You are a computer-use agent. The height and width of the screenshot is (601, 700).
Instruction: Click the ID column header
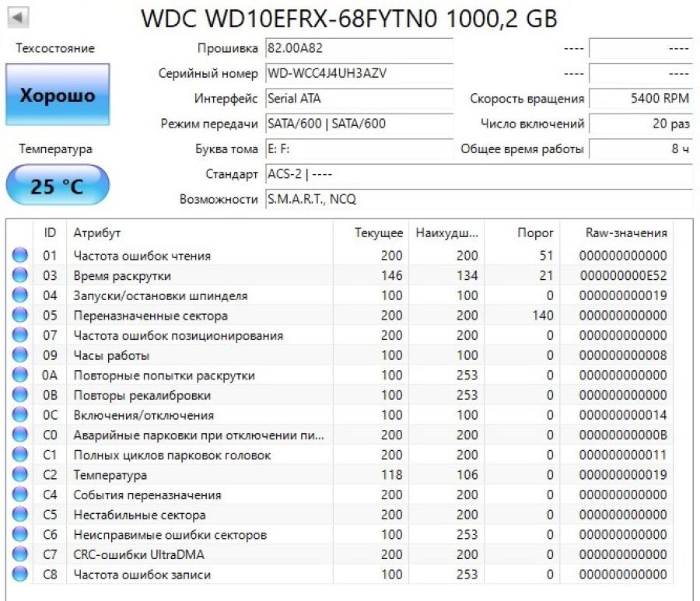(x=50, y=232)
